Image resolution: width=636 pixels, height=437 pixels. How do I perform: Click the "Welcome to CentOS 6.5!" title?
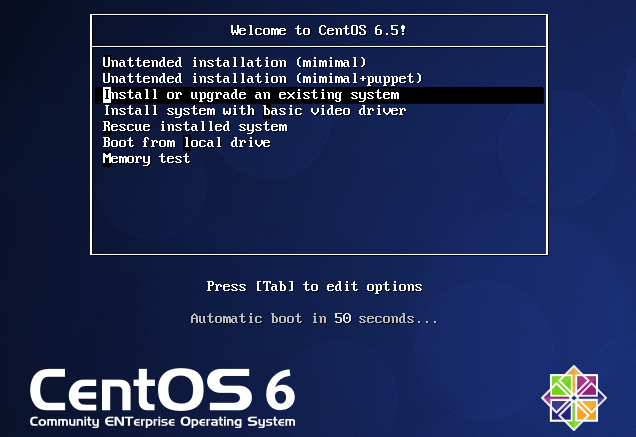pos(318,30)
